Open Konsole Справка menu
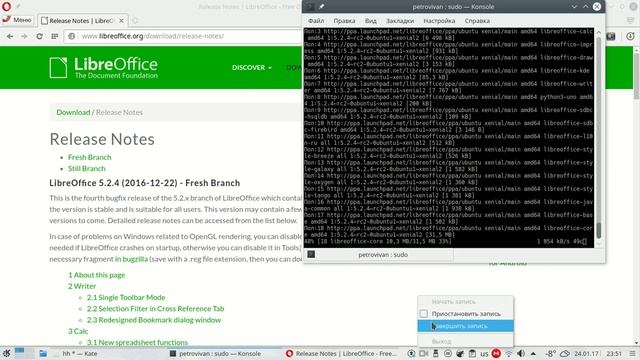640x360 pixels. coord(477,21)
